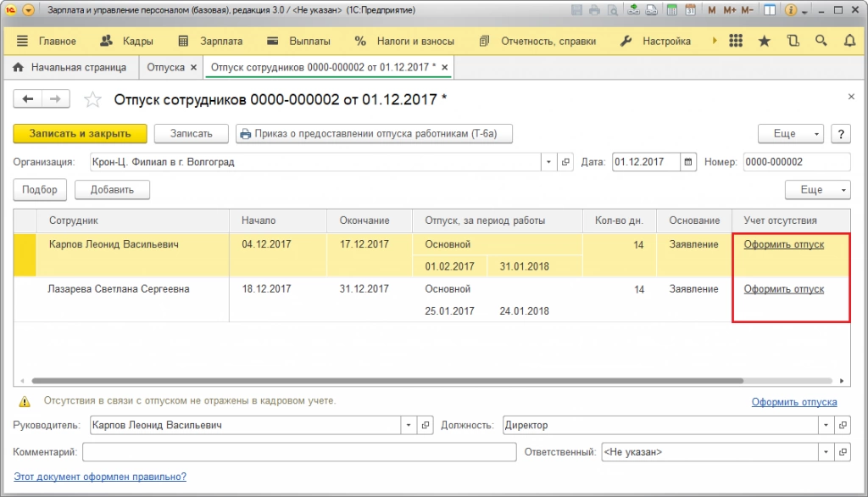Screen dimensions: 868x497
Task: Open the info help icon
Action: (791, 10)
